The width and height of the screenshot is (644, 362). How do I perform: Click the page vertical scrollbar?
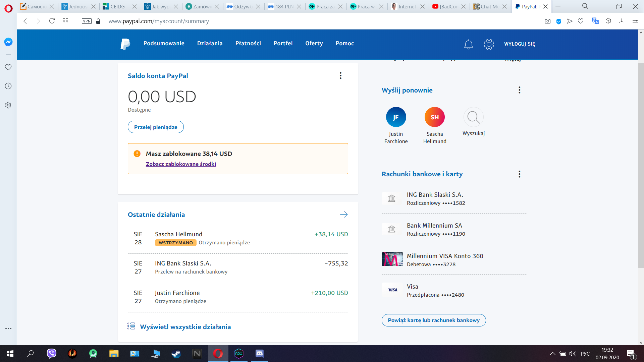click(641, 165)
